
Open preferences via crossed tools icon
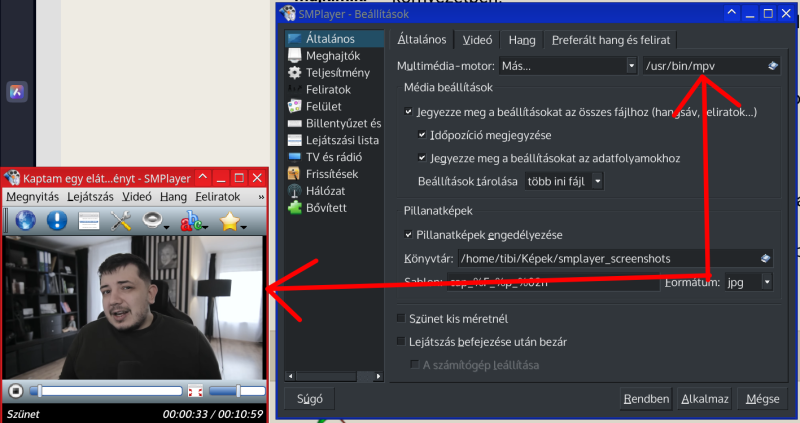pos(121,221)
